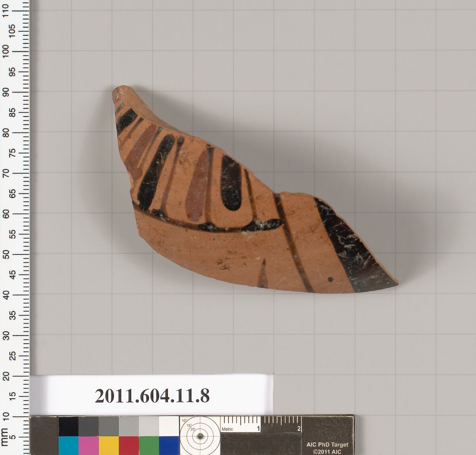Pick the yellow color patch
The width and height of the screenshot is (476, 455).
pyautogui.click(x=109, y=445)
